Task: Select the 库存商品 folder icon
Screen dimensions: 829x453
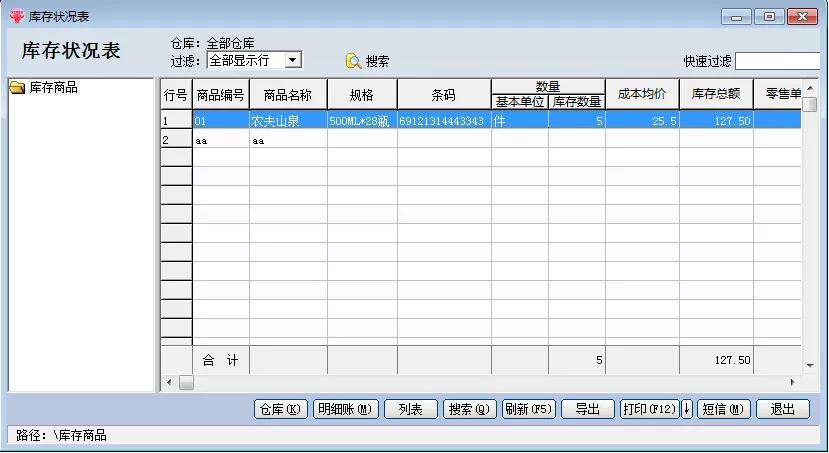Action: 17,88
